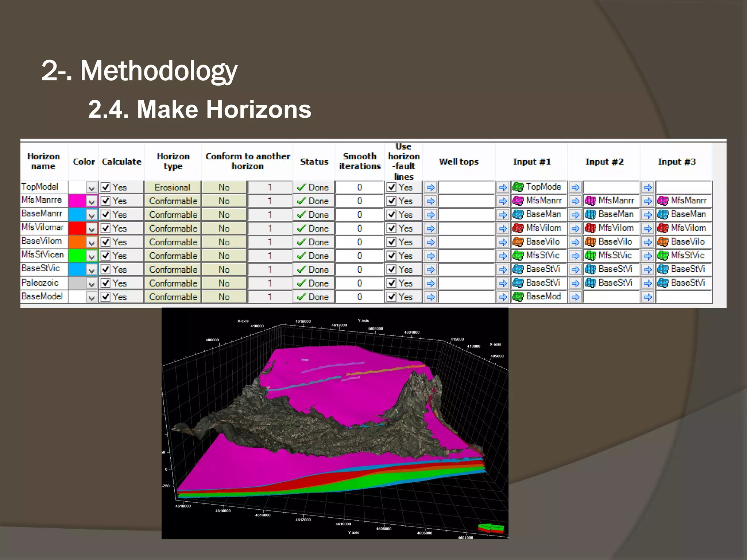
Task: Click the green color swatch for MfsStVicen
Action: [x=77, y=256]
